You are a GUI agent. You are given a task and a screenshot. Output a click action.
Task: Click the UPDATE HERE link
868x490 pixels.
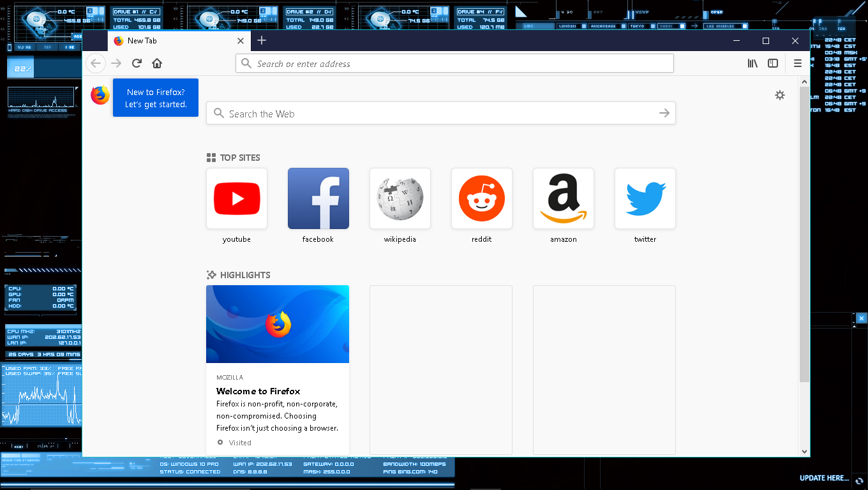825,477
